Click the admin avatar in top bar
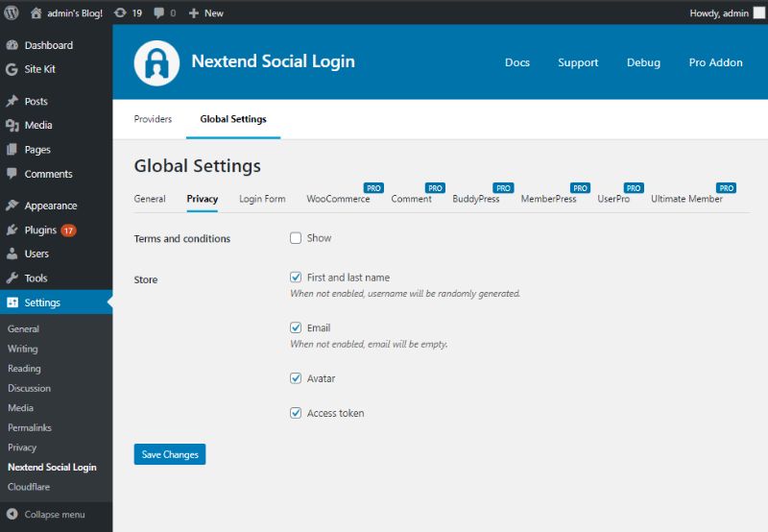 pyautogui.click(x=758, y=12)
